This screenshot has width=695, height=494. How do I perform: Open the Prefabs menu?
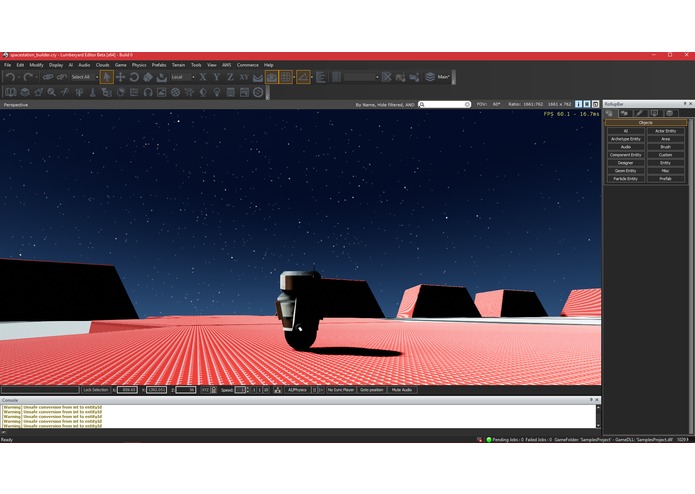point(159,65)
